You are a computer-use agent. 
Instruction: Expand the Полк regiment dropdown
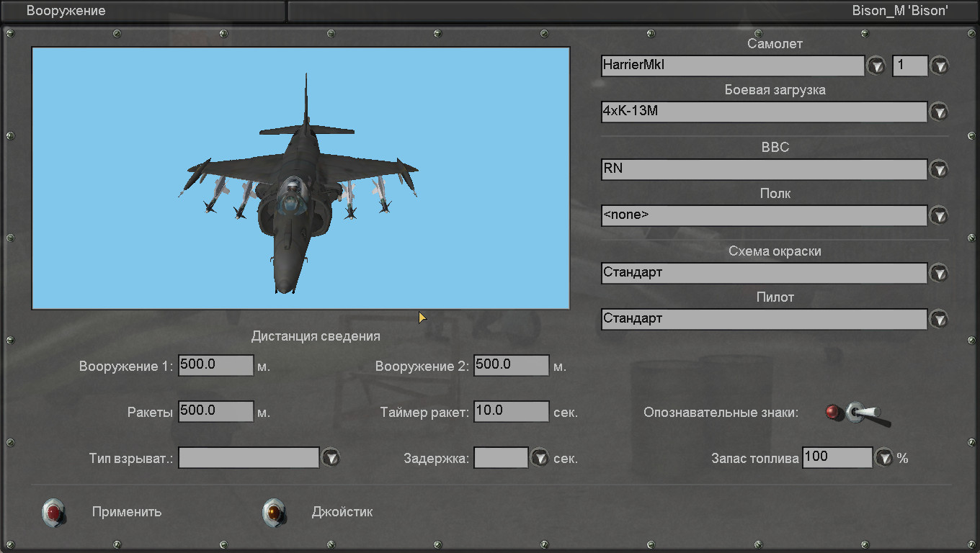pyautogui.click(x=939, y=215)
